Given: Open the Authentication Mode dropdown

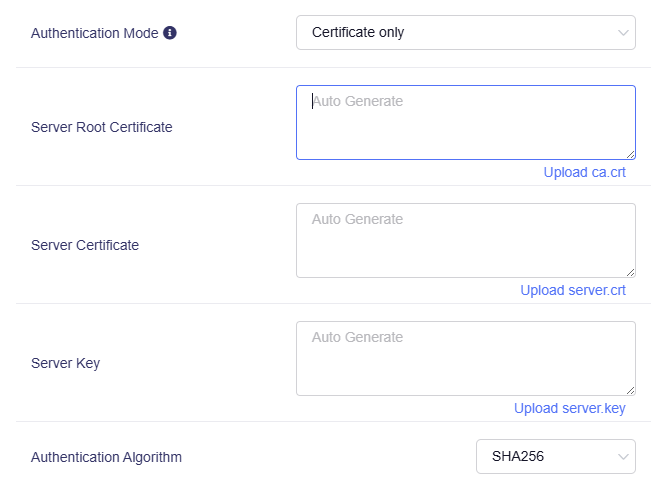Looking at the screenshot, I should 465,32.
